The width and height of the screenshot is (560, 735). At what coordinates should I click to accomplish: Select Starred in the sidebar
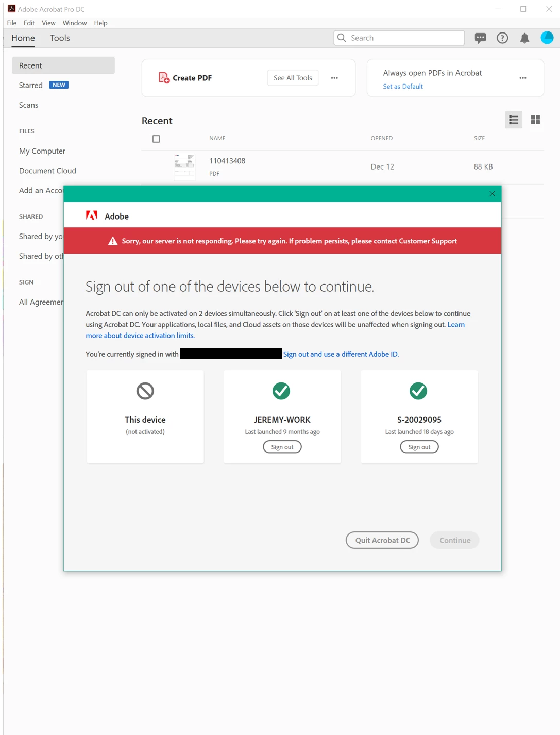pyautogui.click(x=30, y=85)
